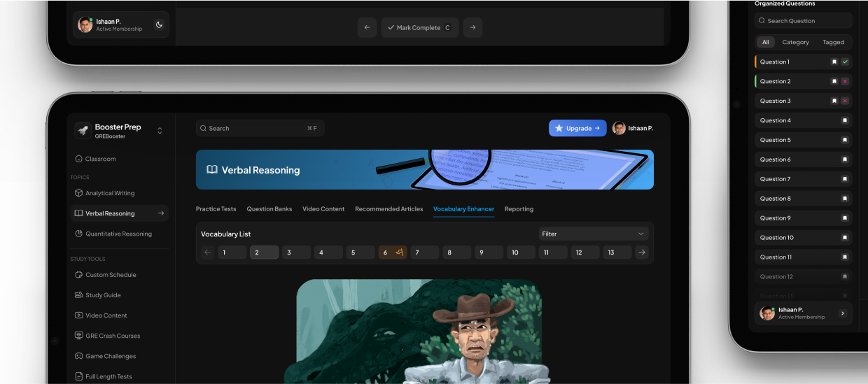This screenshot has height=384, width=868.
Task: Open Question 11 in the questions list
Action: tap(804, 257)
